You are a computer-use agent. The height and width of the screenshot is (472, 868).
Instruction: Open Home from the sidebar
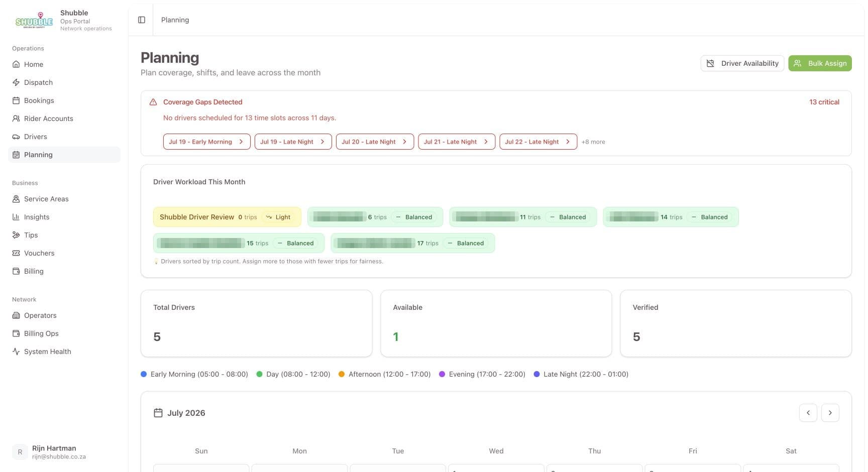click(x=64, y=64)
